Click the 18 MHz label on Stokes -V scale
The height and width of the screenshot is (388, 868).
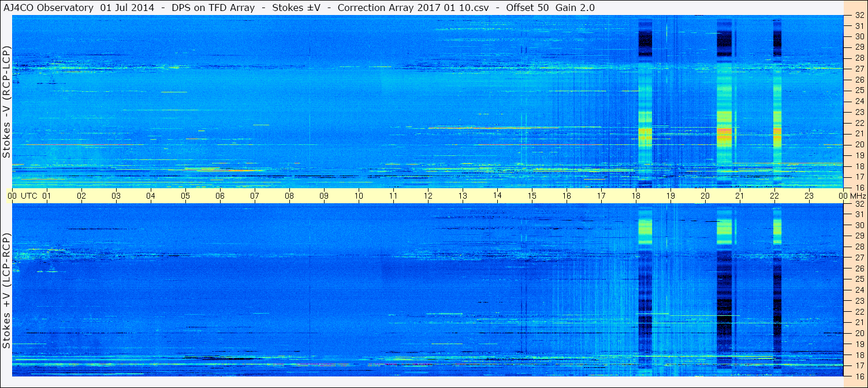[x=859, y=166]
